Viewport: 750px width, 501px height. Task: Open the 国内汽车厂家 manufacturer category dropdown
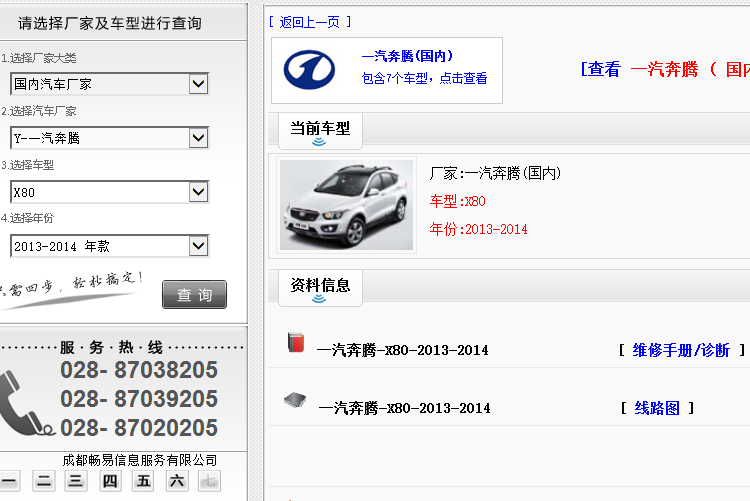pyautogui.click(x=109, y=84)
